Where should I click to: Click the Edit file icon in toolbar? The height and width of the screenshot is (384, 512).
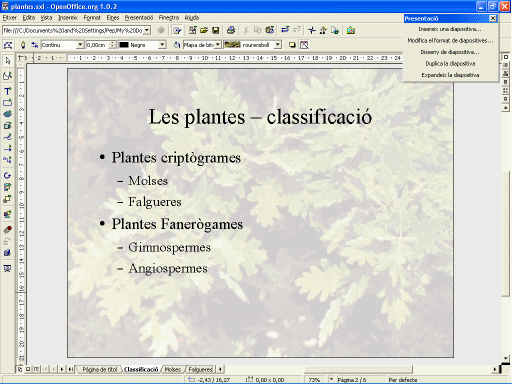[x=177, y=30]
